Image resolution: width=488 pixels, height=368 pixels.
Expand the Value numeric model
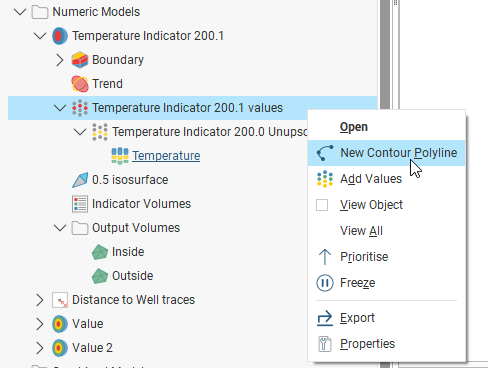(40, 324)
